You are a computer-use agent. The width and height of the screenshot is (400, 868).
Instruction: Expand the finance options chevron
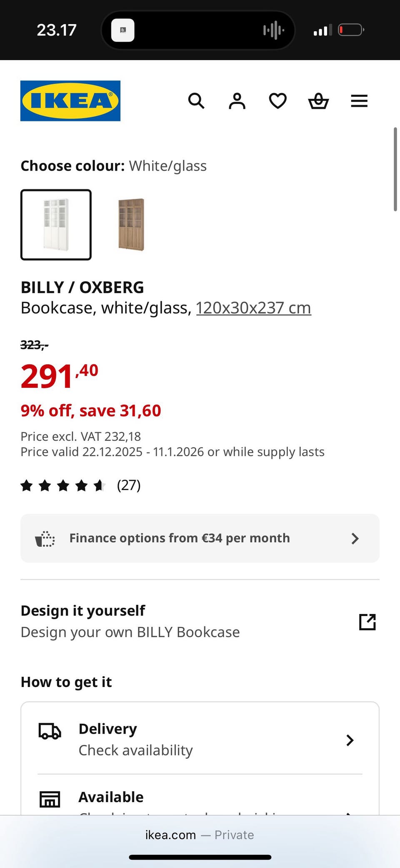(x=355, y=538)
